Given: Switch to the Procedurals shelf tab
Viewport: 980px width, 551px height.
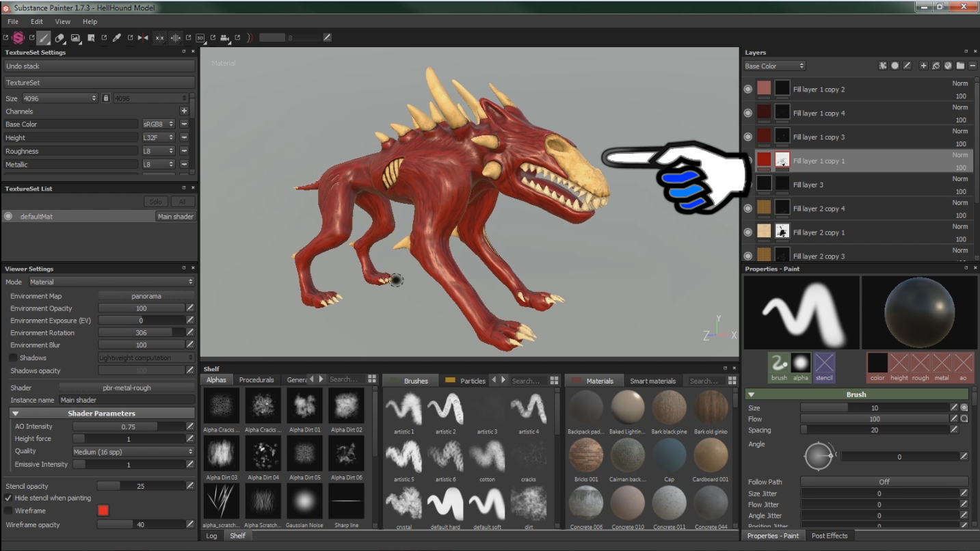Looking at the screenshot, I should [x=256, y=380].
